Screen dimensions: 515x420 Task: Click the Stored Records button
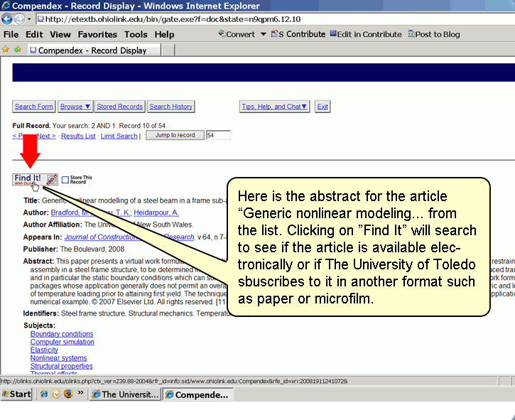[x=120, y=107]
